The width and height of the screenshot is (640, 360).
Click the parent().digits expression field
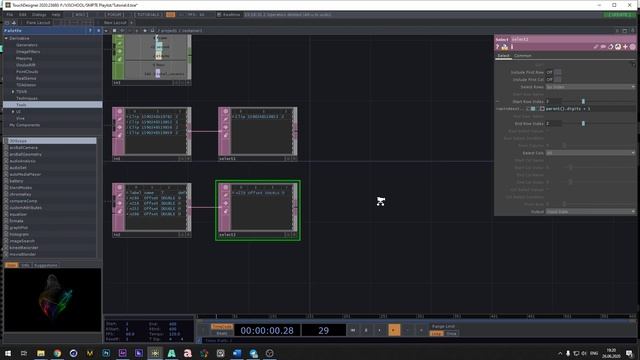[590, 109]
